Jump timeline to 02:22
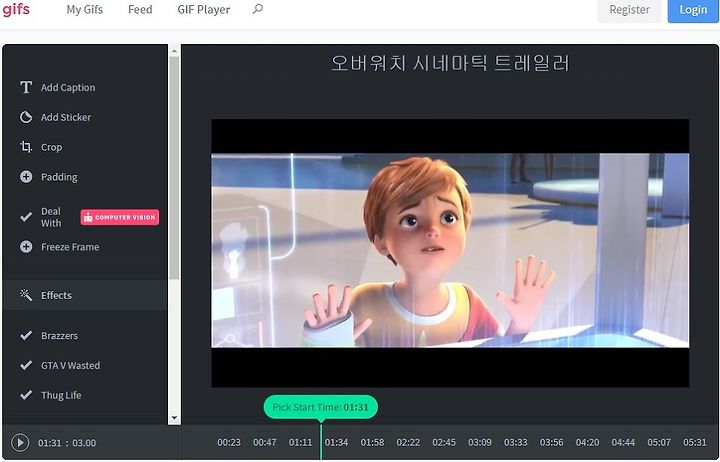 tap(408, 443)
